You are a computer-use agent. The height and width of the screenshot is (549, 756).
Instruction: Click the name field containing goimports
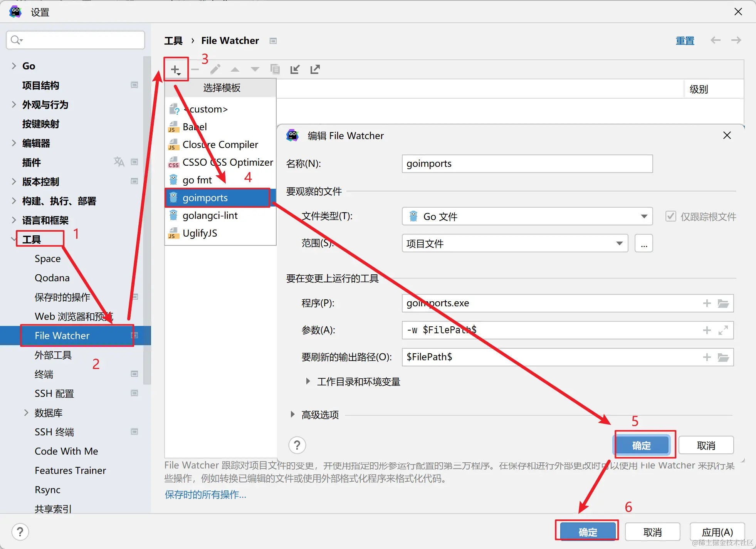pos(527,164)
